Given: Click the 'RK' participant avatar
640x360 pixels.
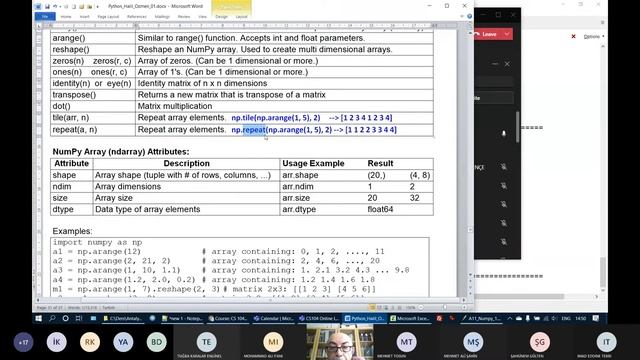Looking at the screenshot, I should 90,342.
